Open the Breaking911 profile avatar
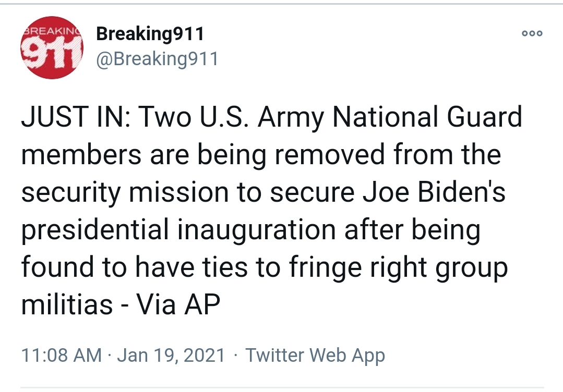The width and height of the screenshot is (563, 392). pos(52,47)
